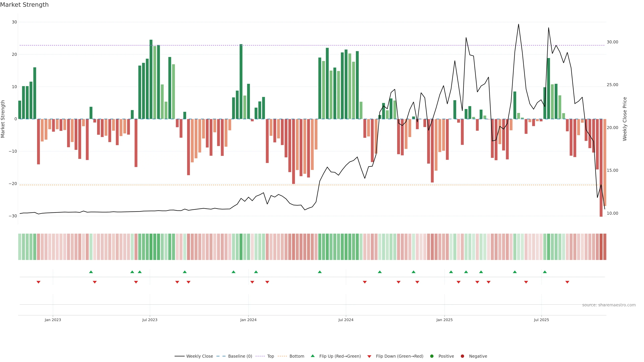Click the first red flip-down marker
644x362 pixels.
click(x=39, y=282)
